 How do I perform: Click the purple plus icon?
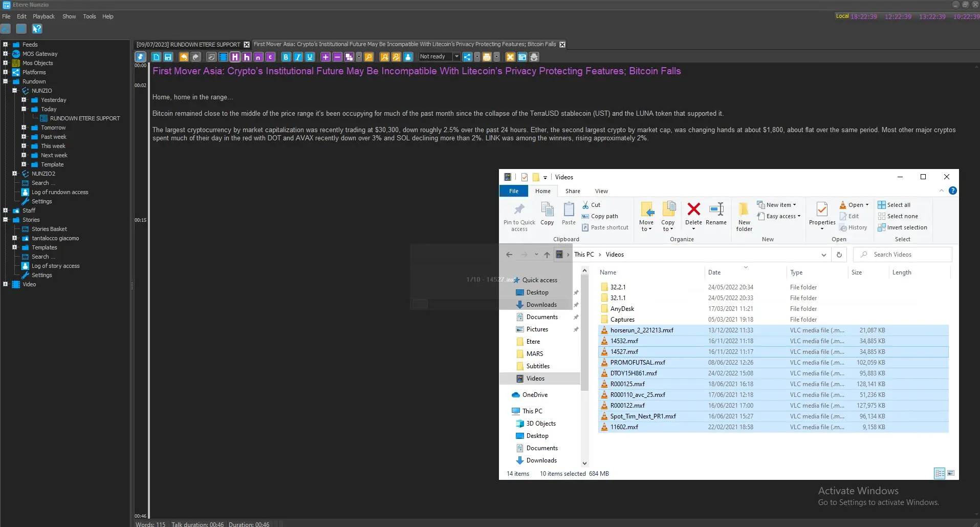click(x=325, y=57)
